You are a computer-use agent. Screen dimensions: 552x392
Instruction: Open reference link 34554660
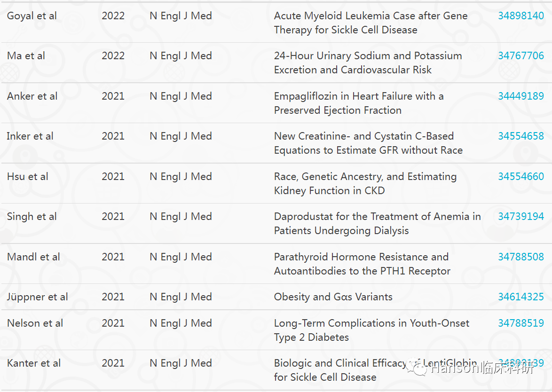[x=520, y=176]
